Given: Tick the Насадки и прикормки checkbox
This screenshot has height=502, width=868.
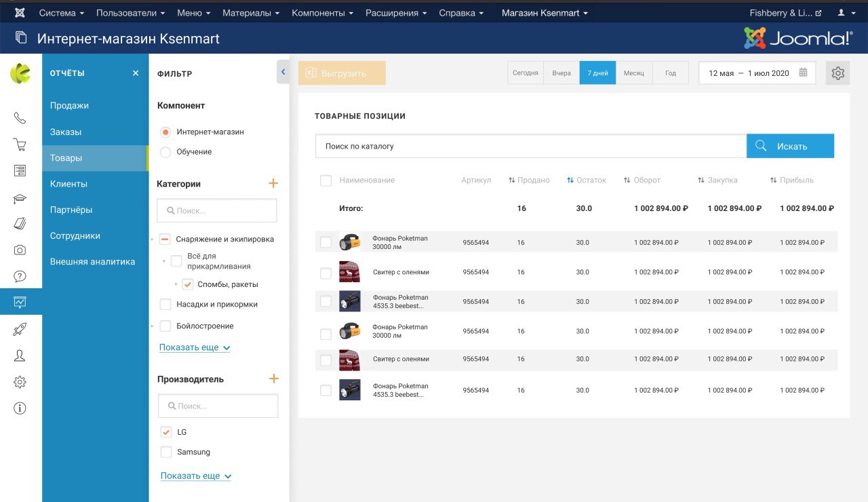Looking at the screenshot, I should (x=165, y=305).
